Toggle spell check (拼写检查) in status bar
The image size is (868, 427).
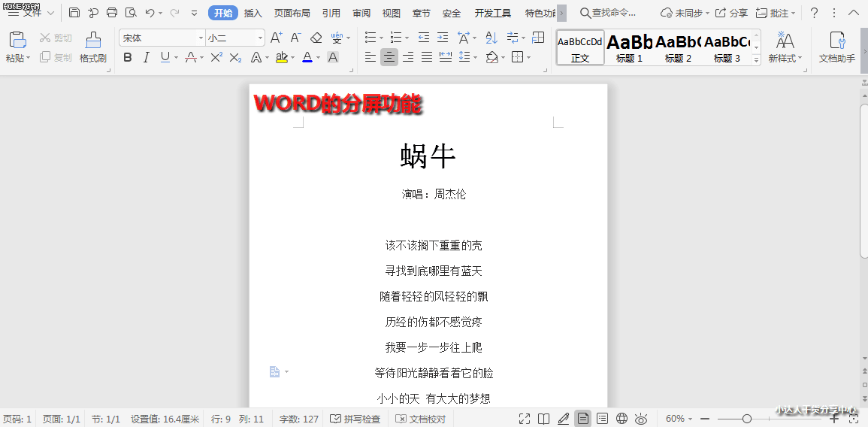point(355,419)
